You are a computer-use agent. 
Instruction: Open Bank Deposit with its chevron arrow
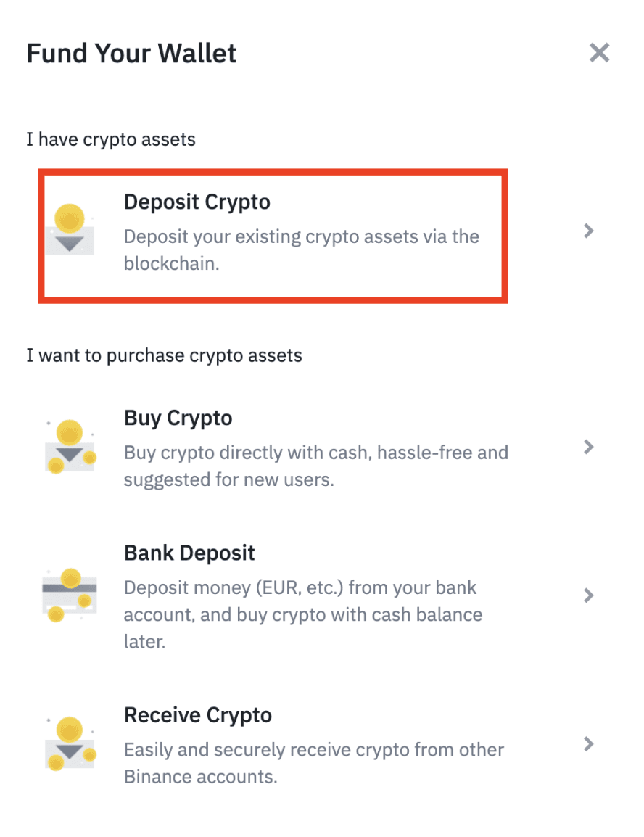coord(589,595)
